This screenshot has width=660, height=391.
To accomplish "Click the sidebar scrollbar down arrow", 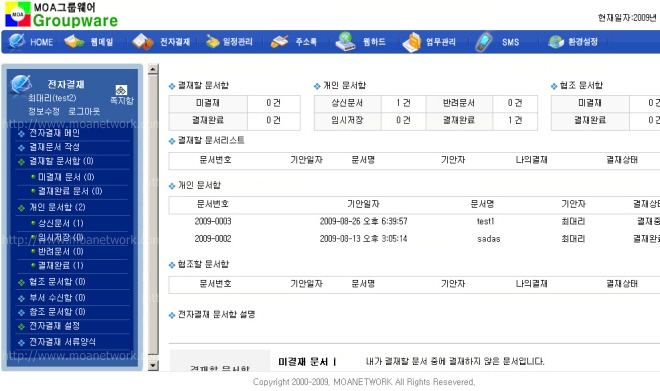I will tap(153, 365).
